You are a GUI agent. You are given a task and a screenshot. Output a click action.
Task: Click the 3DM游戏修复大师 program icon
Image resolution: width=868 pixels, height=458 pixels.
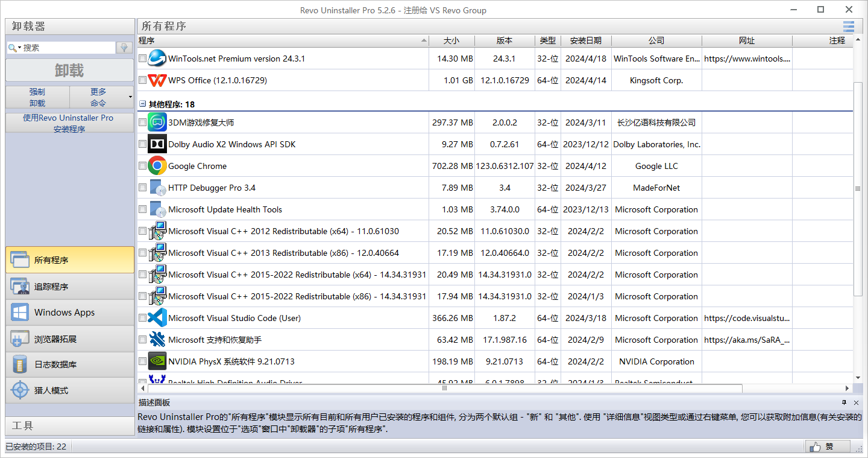tap(157, 122)
